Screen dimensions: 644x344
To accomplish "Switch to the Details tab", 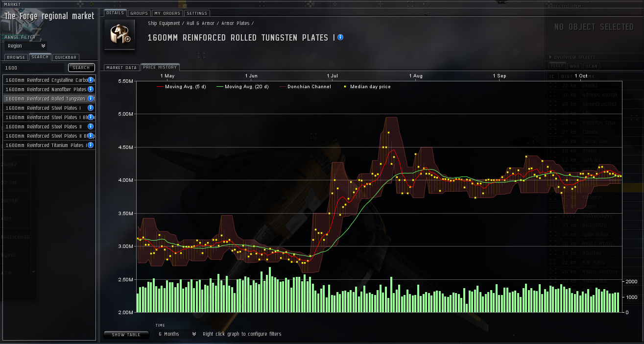I will (x=115, y=13).
